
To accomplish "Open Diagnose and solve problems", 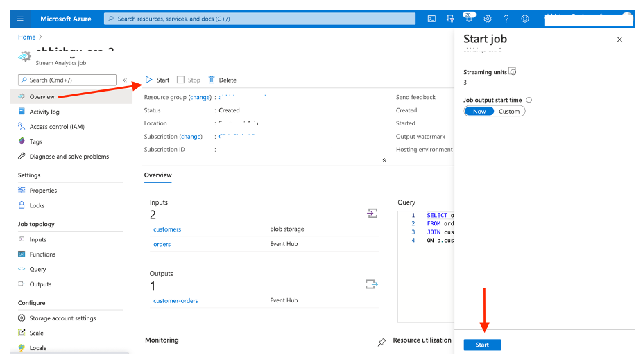I will [x=71, y=157].
